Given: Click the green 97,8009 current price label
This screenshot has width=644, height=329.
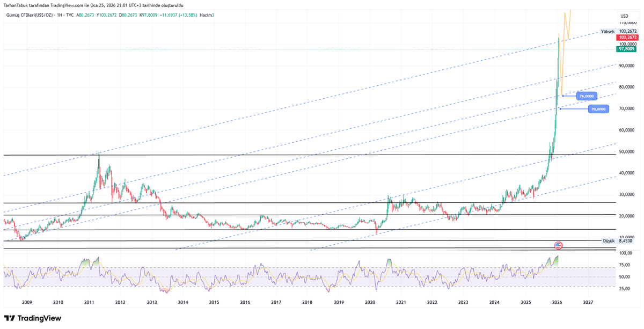Looking at the screenshot, I should coord(627,49).
